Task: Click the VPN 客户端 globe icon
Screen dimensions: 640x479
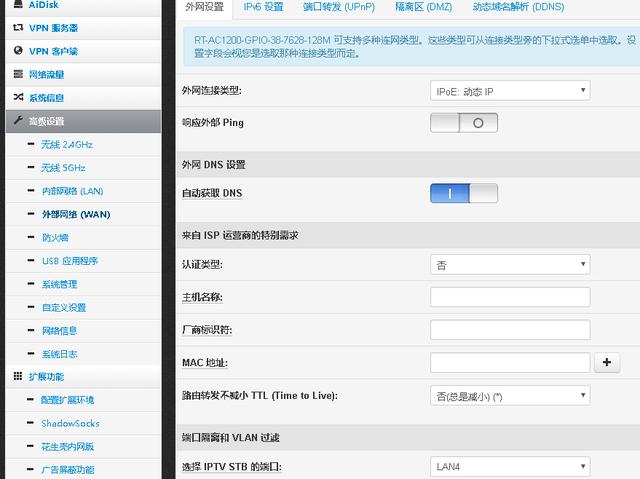Action: pyautogui.click(x=18, y=51)
